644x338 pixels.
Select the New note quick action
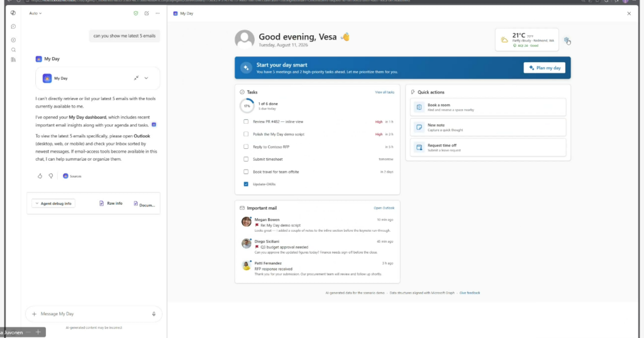tap(488, 127)
